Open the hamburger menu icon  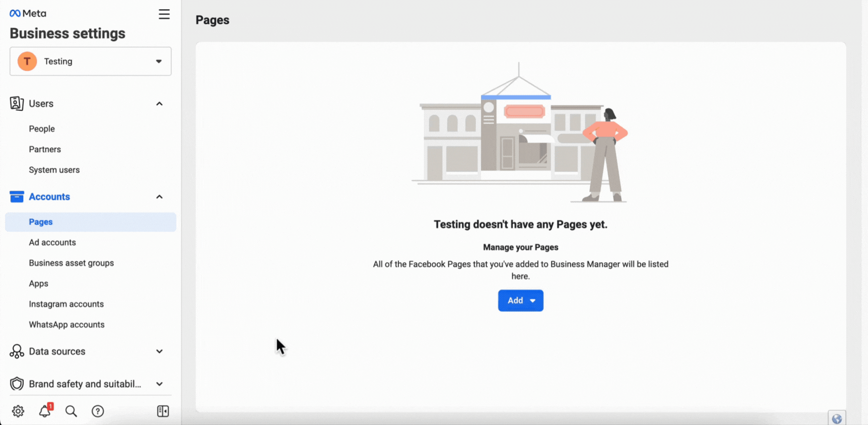[164, 14]
